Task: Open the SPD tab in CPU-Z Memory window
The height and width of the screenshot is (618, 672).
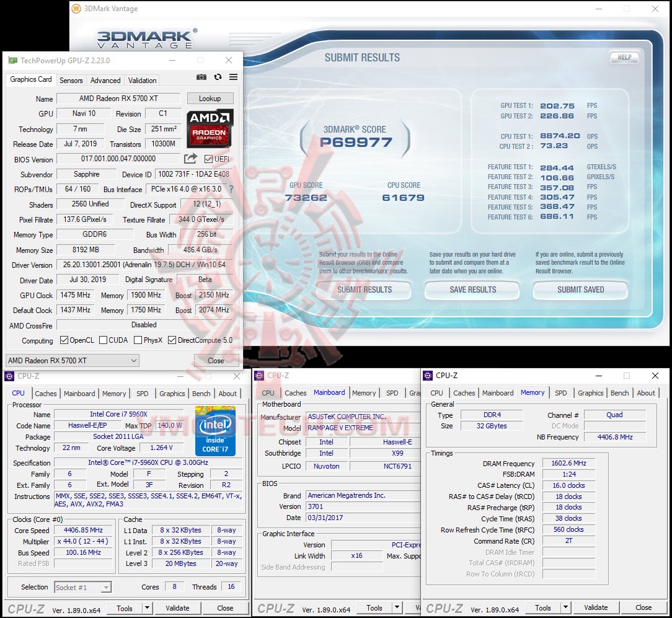Action: [560, 393]
